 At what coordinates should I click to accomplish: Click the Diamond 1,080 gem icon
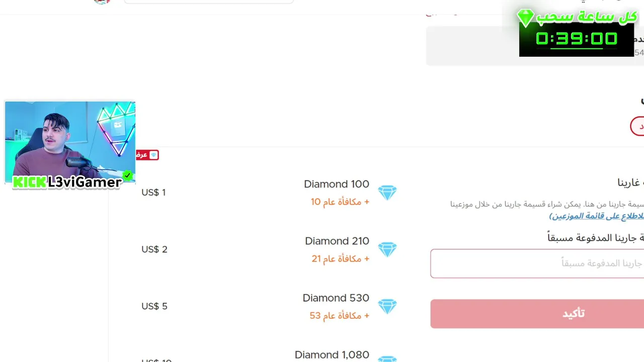tap(387, 359)
